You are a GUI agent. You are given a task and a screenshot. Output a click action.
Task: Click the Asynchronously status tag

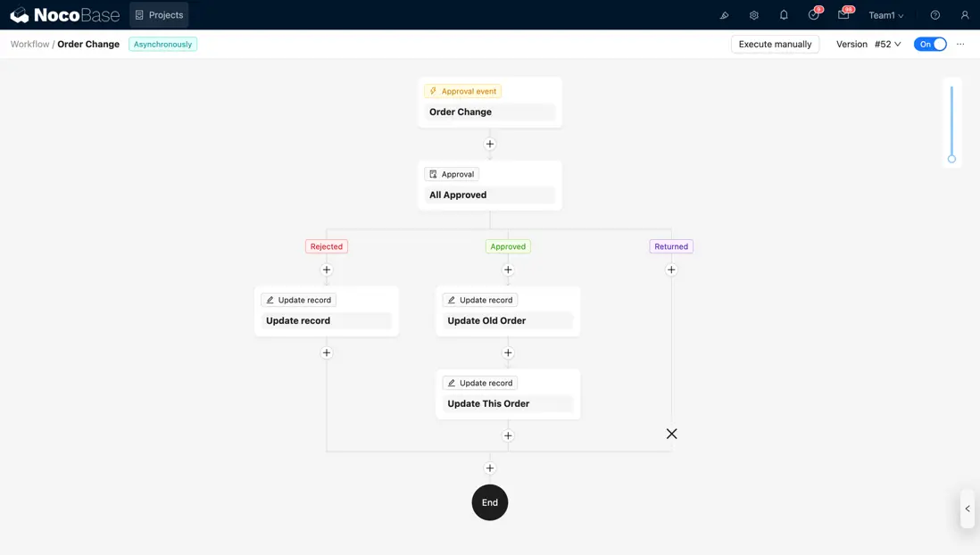[162, 43]
